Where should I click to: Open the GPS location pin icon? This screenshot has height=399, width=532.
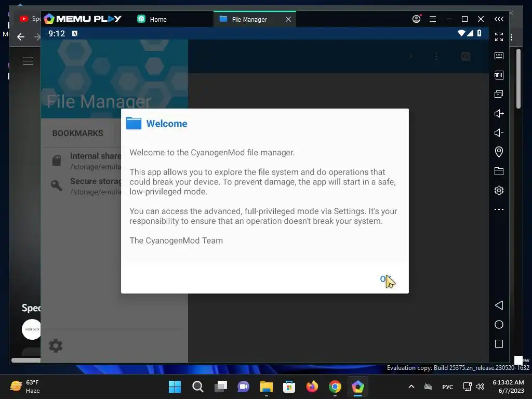(x=499, y=152)
